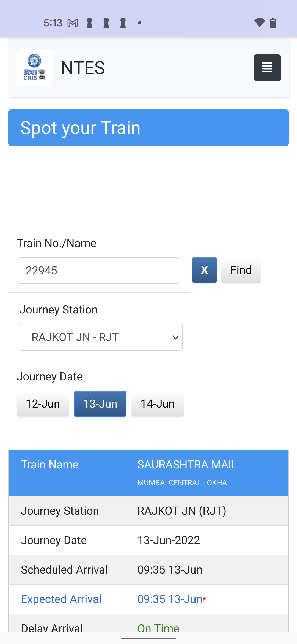Screen dimensions: 297x644
Task: Re-select the highlighted 13-Jun date
Action: pyautogui.click(x=100, y=403)
